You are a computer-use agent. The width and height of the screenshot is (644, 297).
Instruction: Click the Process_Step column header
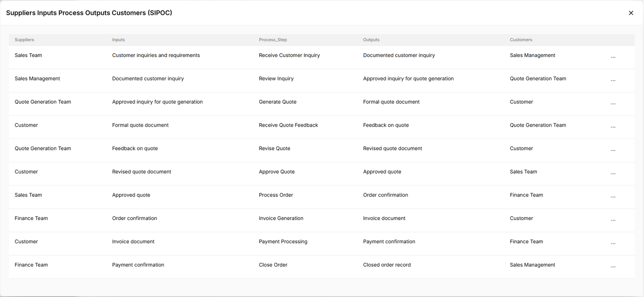coord(273,40)
